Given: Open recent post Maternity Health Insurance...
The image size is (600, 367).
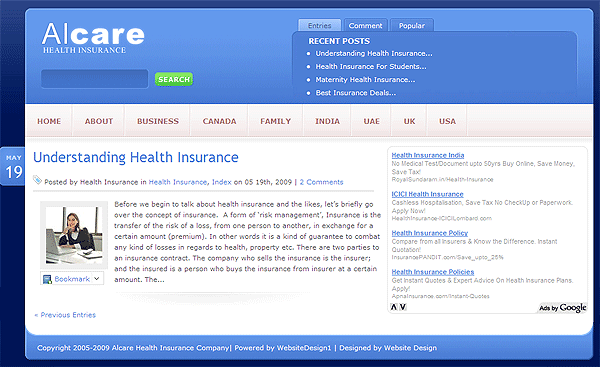Looking at the screenshot, I should pos(365,80).
